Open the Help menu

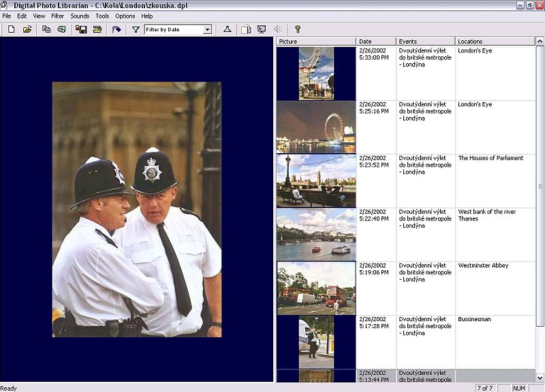coord(146,16)
